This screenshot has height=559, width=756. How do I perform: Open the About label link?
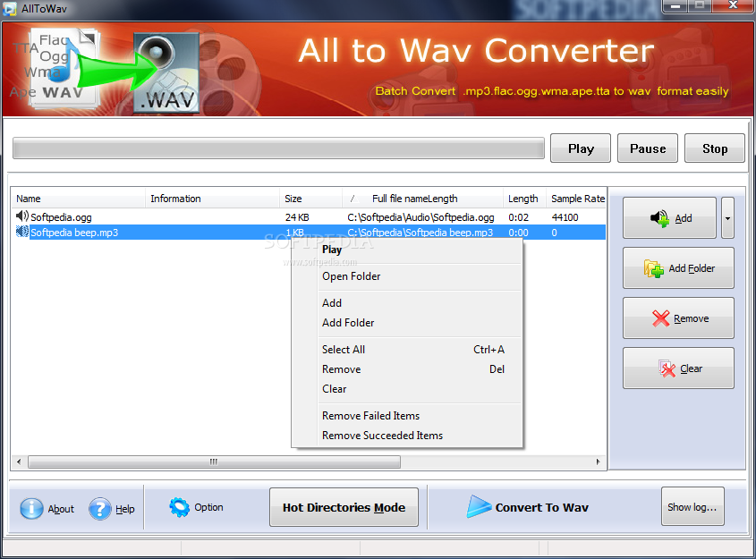click(61, 509)
